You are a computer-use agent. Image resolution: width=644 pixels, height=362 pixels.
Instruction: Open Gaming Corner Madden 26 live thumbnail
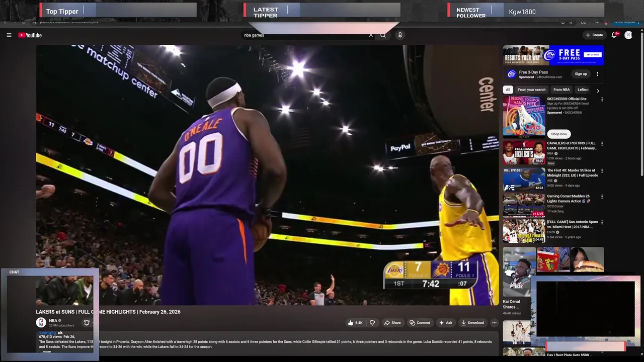(524, 205)
